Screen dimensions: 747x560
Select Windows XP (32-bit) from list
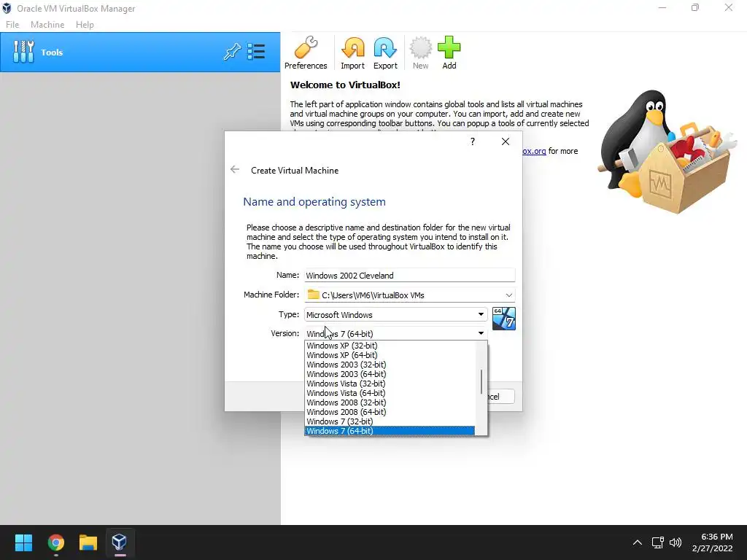(x=390, y=346)
